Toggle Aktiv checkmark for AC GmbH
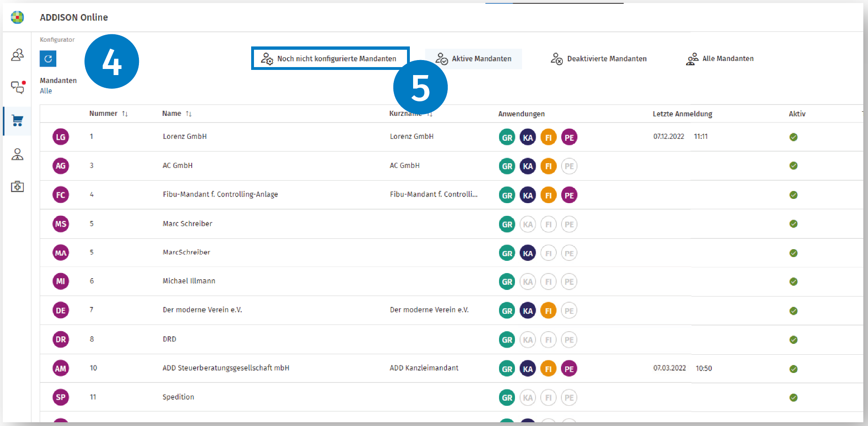 (793, 166)
